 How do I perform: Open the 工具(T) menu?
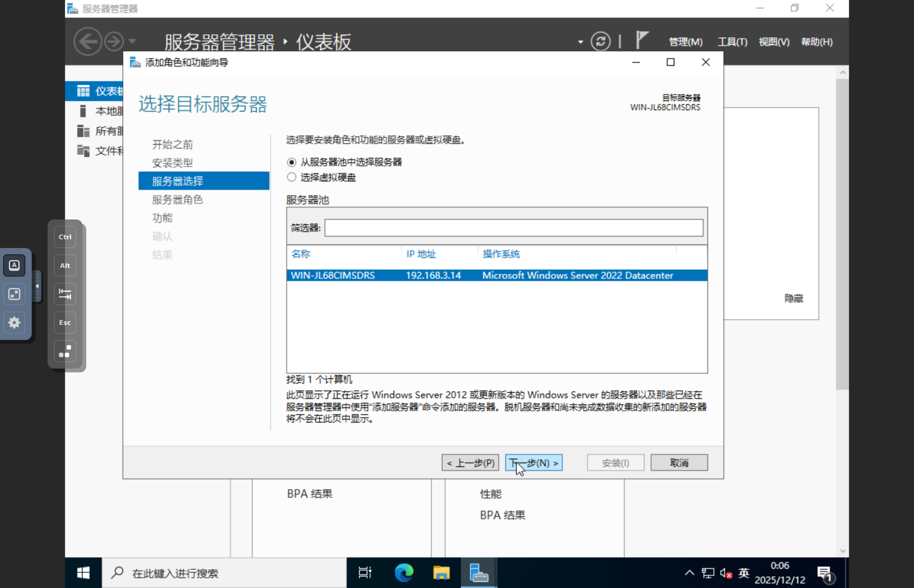[732, 42]
